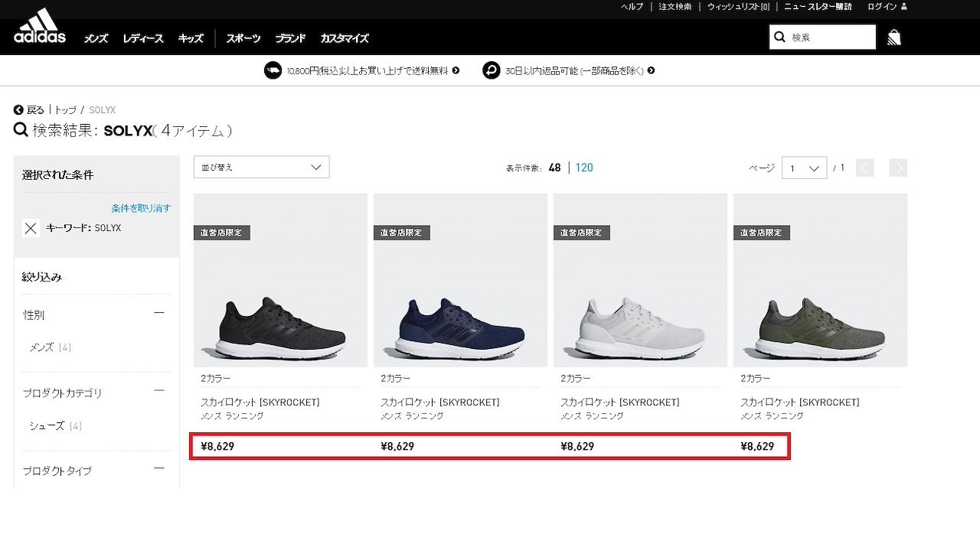Select the メンズ (4) gender filter
The image size is (980, 544).
pyautogui.click(x=50, y=347)
